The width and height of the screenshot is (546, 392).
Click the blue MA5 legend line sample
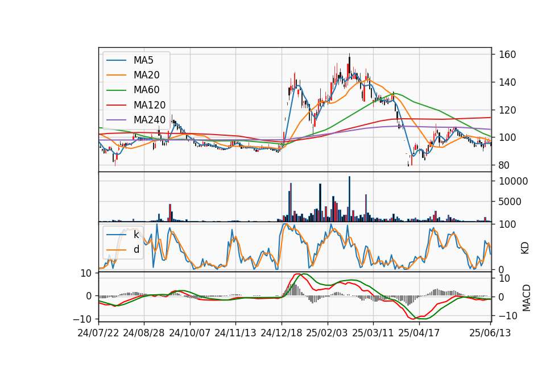tap(116, 61)
